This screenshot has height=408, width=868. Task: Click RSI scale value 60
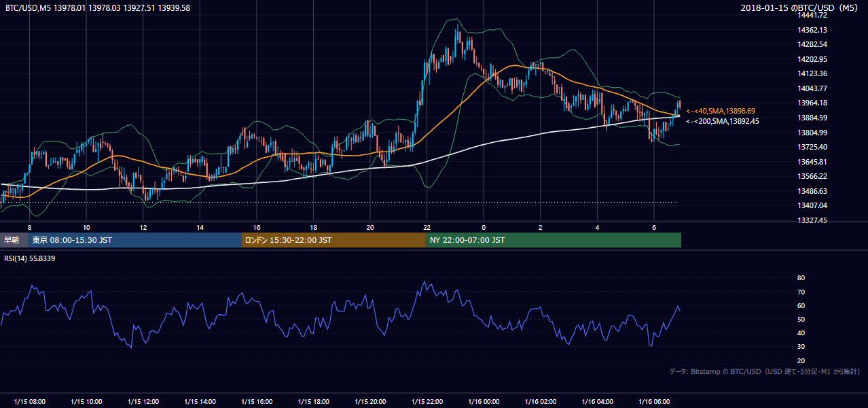(x=801, y=305)
